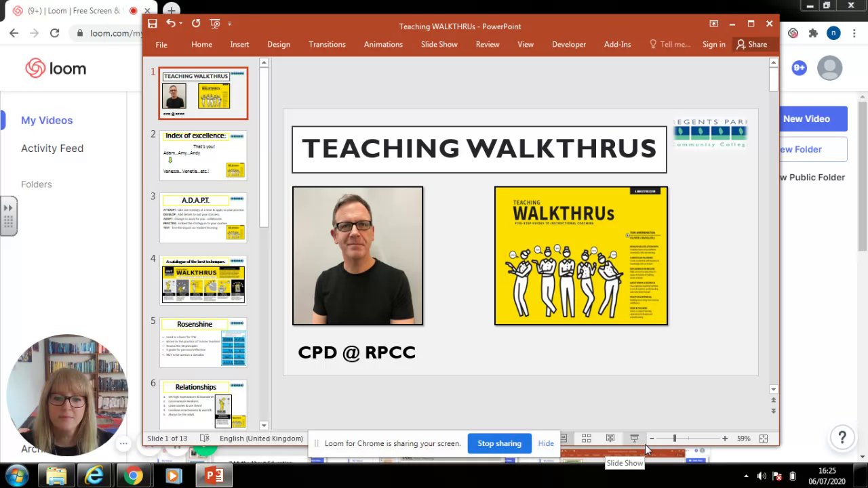This screenshot has width=868, height=488.
Task: Click the CPD @ RPCC text box
Action: (357, 352)
